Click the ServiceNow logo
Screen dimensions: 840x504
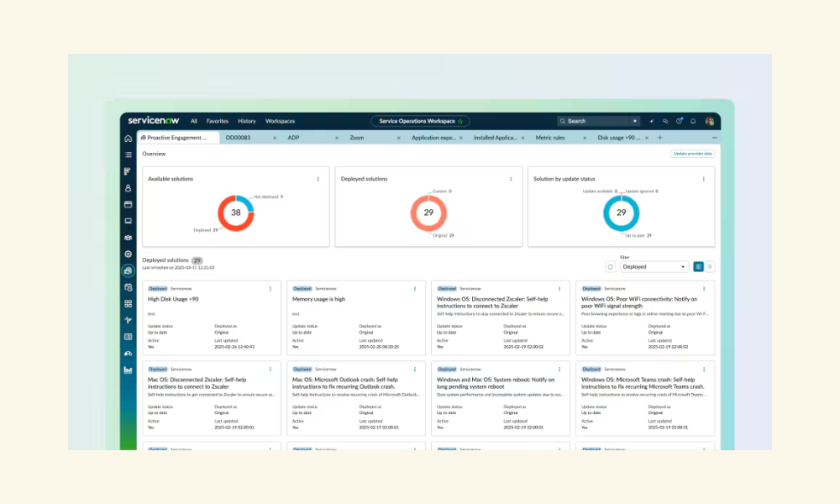(x=153, y=120)
